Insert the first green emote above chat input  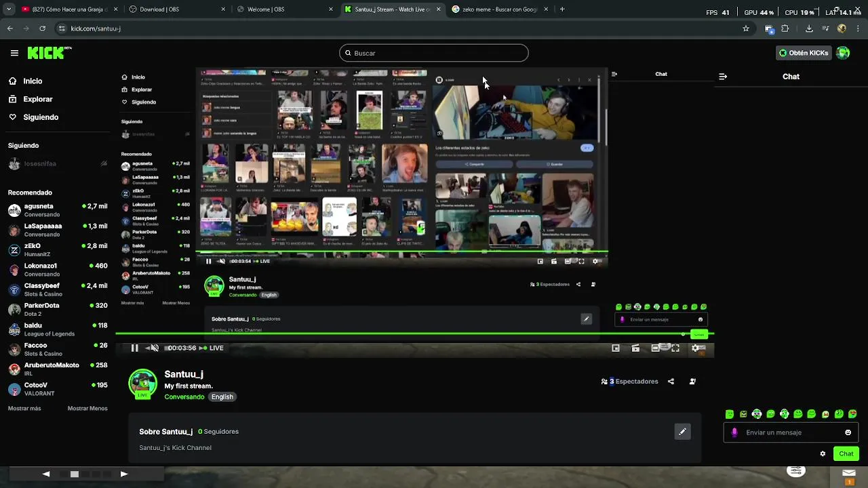click(730, 414)
